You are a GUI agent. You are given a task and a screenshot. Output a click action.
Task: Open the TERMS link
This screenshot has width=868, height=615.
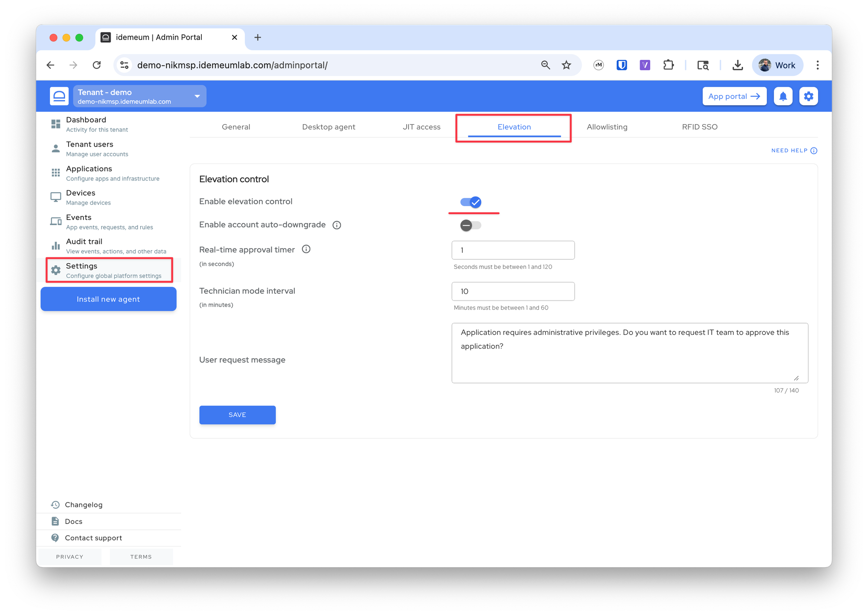141,557
